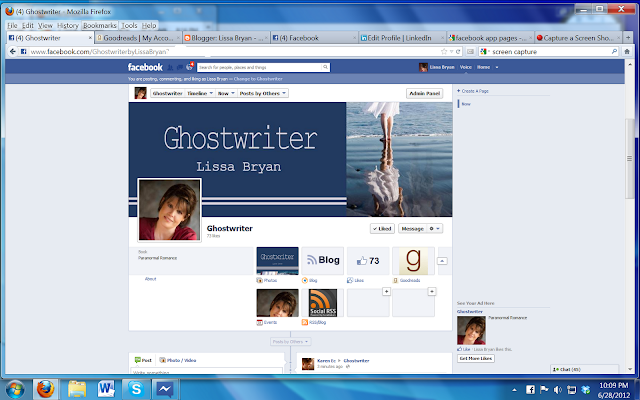Add app to first empty tile plus
Screen dimensions: 640x400
coord(386,291)
